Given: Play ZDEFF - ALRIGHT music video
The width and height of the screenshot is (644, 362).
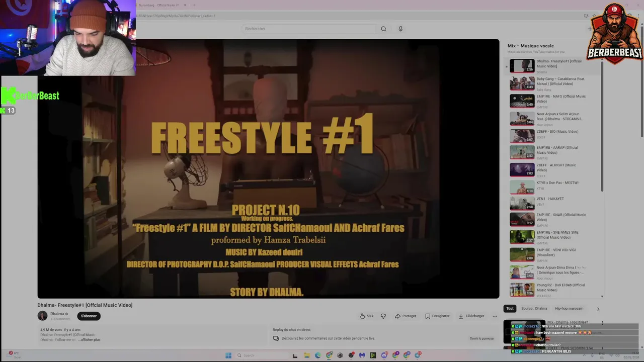Looking at the screenshot, I should tap(553, 169).
